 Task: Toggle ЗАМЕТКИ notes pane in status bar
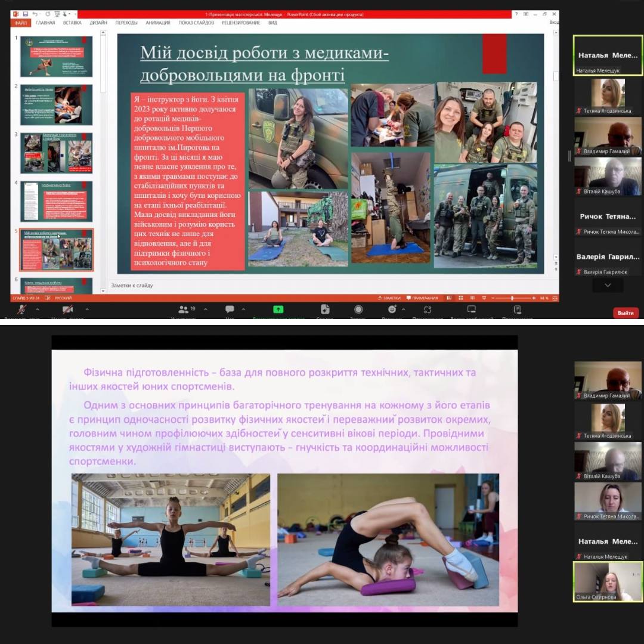[x=389, y=298]
